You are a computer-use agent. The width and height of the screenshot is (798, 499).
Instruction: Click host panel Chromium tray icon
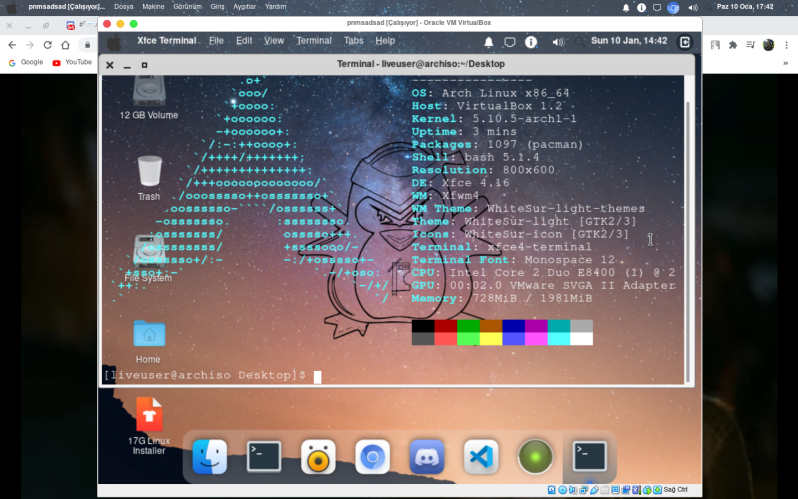(673, 7)
